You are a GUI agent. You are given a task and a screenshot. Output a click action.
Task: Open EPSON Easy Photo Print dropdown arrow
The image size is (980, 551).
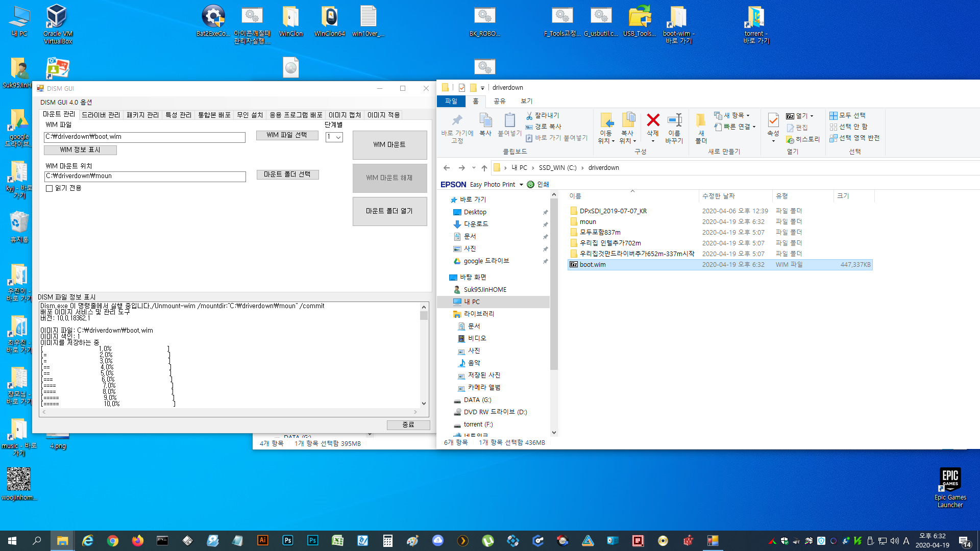point(521,185)
